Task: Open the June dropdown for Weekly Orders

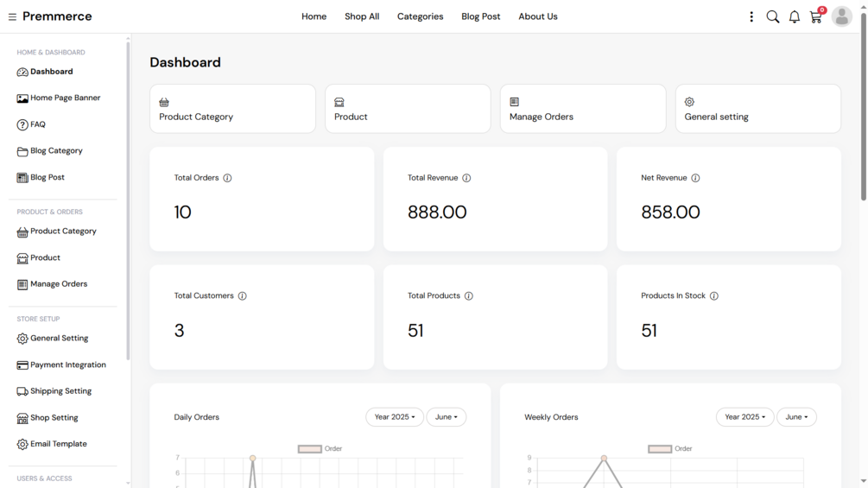Action: (x=796, y=417)
